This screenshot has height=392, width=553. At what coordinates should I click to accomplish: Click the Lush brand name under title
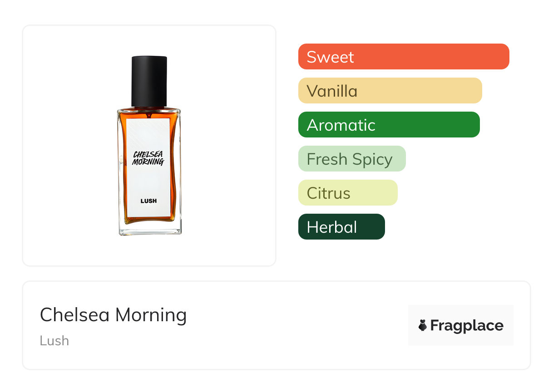[x=54, y=341]
